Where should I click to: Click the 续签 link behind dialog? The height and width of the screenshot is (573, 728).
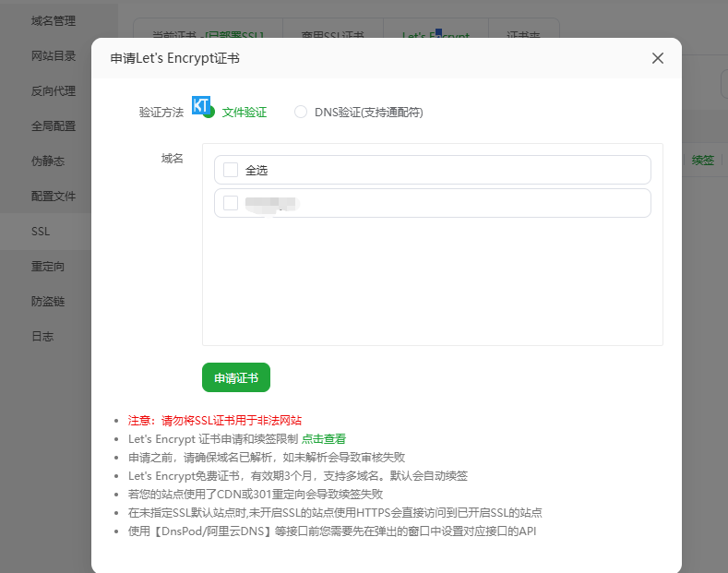[x=702, y=161]
